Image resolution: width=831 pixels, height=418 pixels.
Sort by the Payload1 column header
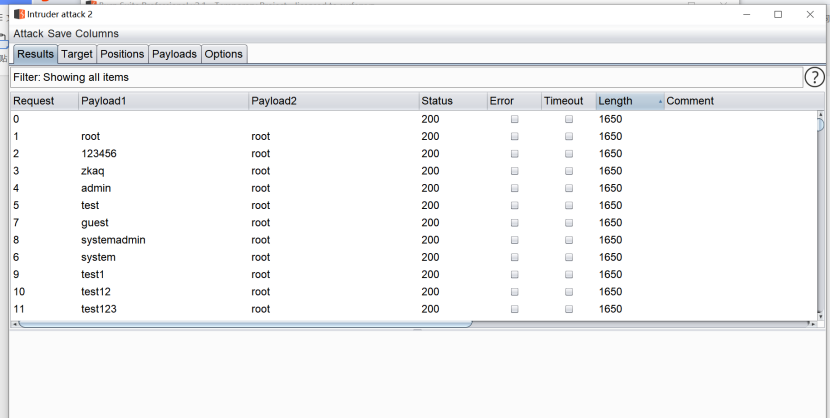click(x=162, y=101)
